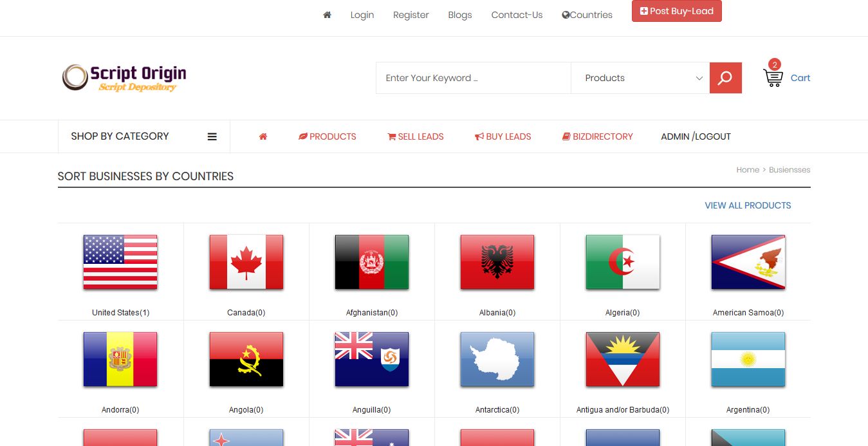Open the Sell Leads menu item
This screenshot has width=868, height=446.
tap(416, 136)
